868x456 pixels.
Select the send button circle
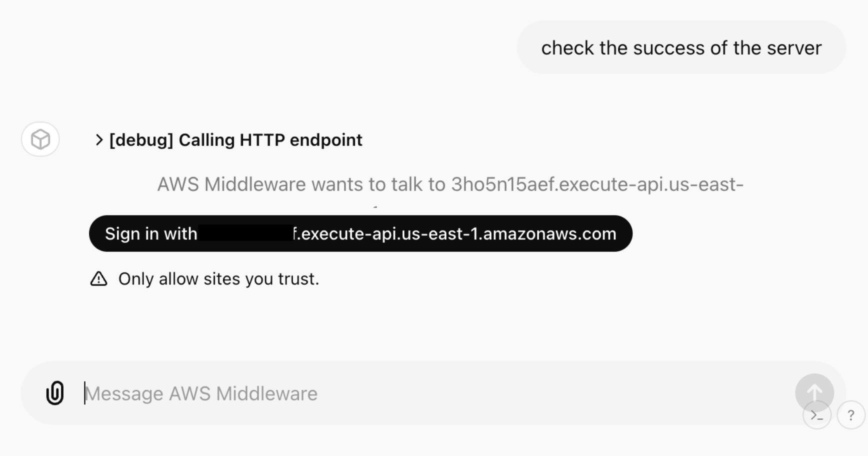[x=814, y=393]
